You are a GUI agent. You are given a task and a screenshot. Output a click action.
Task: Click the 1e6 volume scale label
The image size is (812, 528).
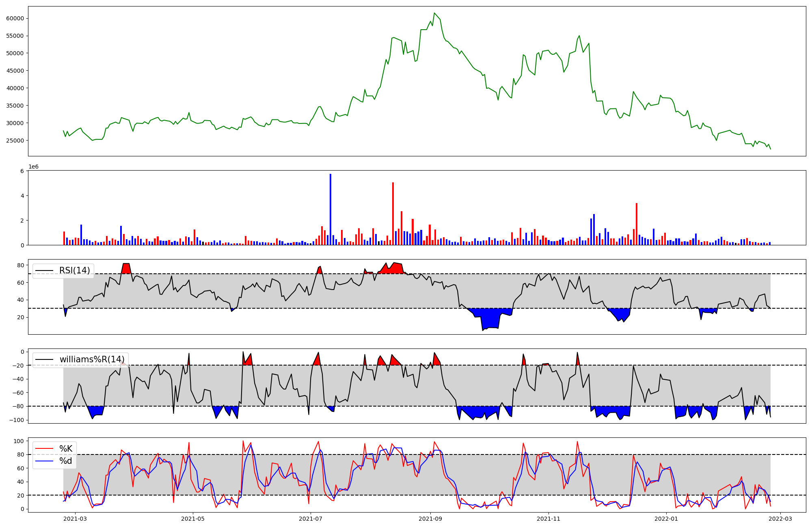[x=33, y=167]
